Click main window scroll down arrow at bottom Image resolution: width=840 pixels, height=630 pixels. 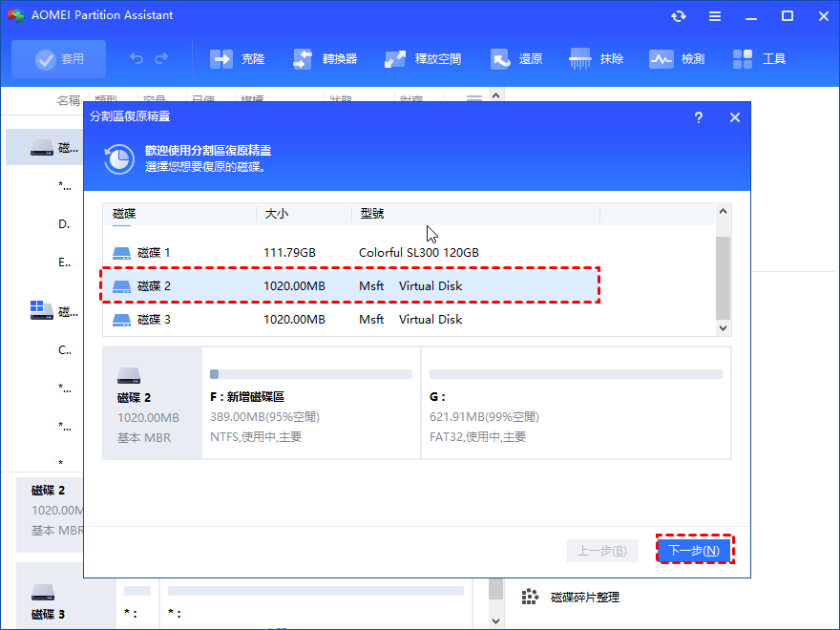[495, 620]
